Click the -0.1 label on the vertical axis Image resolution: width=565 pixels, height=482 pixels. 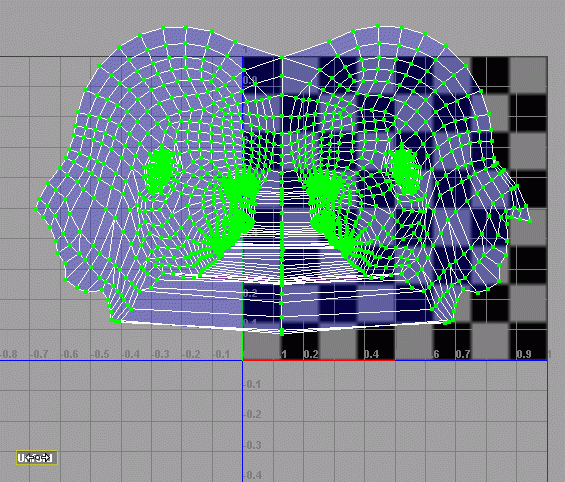click(x=253, y=384)
